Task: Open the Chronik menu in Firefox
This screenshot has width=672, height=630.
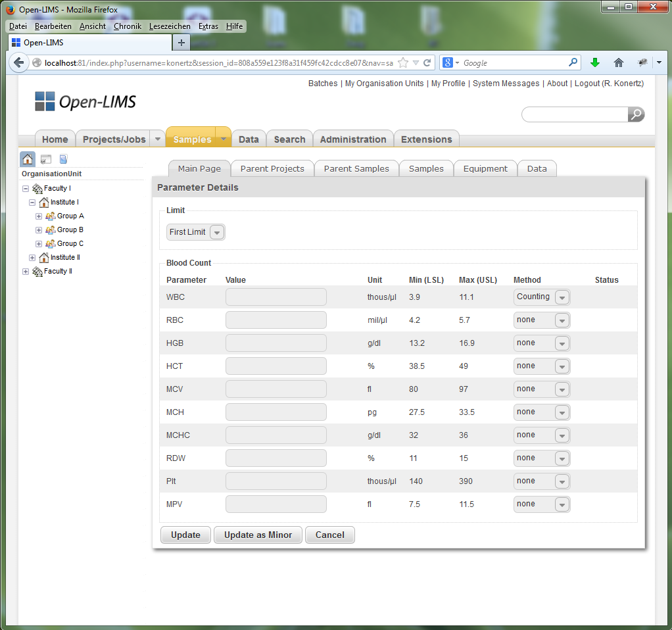Action: tap(127, 26)
